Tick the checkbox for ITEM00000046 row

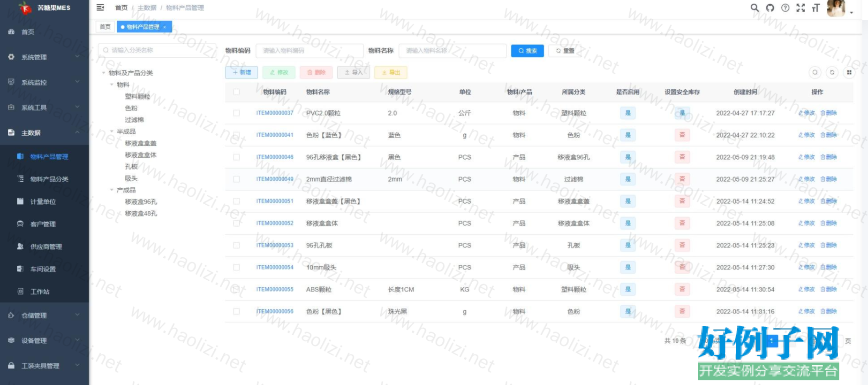tap(236, 157)
